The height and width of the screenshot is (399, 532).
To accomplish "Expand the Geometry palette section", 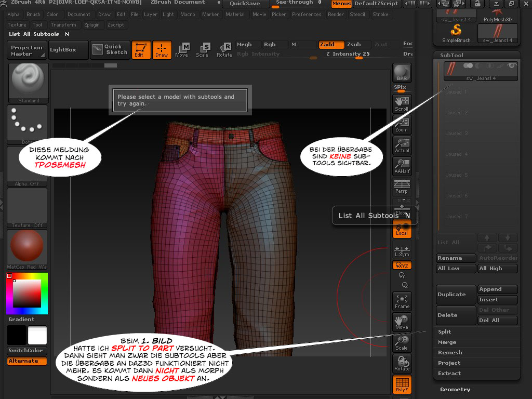I will [x=455, y=389].
